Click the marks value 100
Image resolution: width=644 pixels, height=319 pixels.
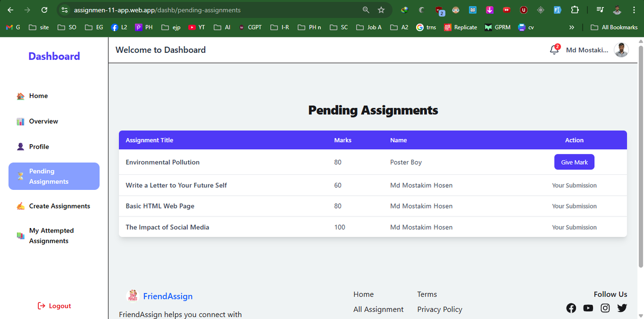[x=340, y=227]
